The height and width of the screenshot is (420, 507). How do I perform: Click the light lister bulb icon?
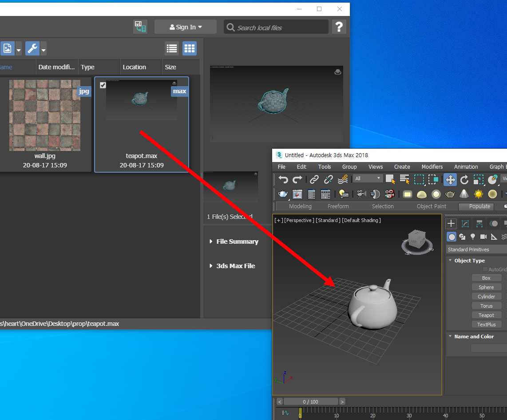pos(343,194)
